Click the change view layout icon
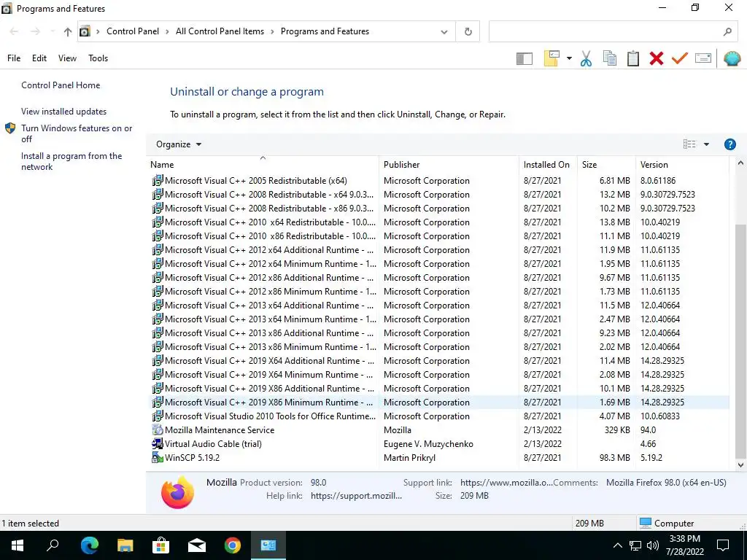747x560 pixels. [x=689, y=144]
